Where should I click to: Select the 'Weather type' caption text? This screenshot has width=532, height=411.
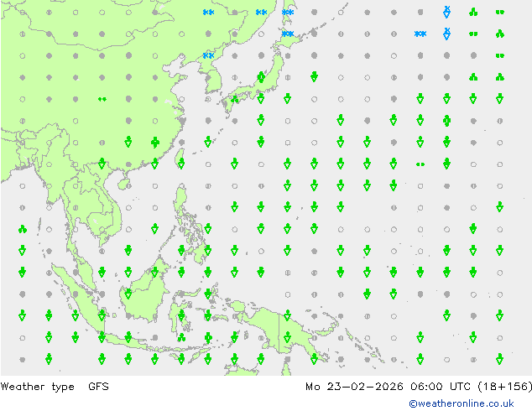[x=37, y=387]
